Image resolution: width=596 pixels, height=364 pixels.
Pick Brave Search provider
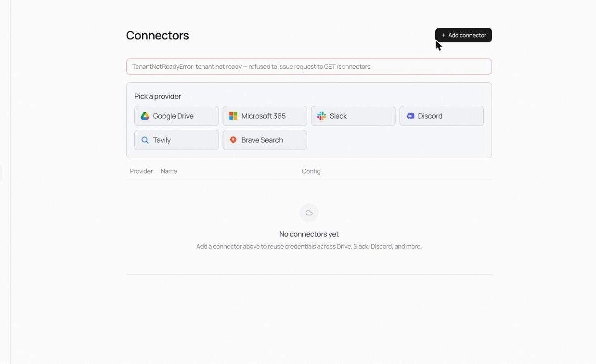pos(265,140)
